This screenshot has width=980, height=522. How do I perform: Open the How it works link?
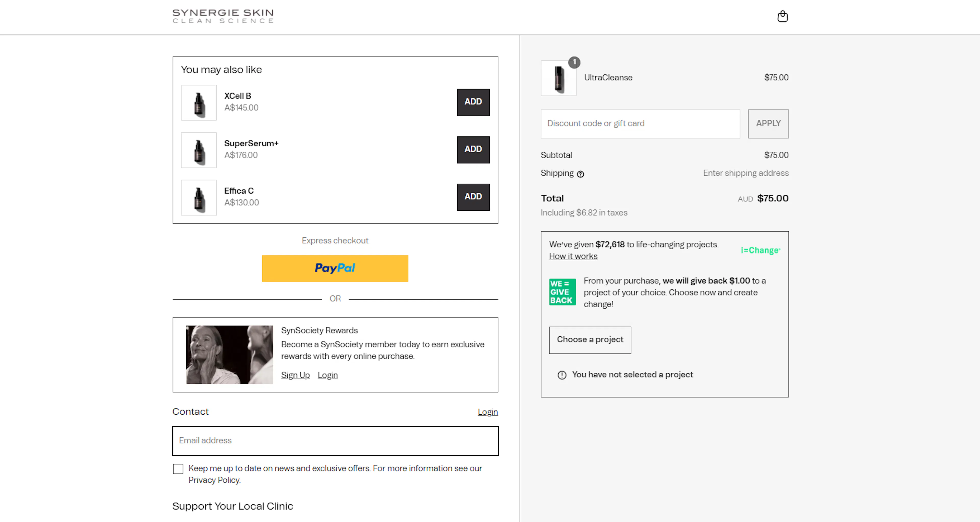point(573,256)
